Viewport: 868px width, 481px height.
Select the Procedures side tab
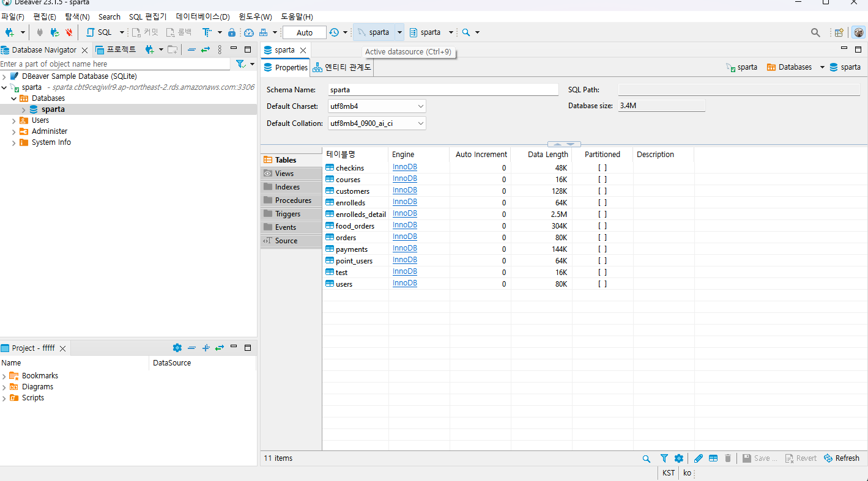click(x=291, y=200)
